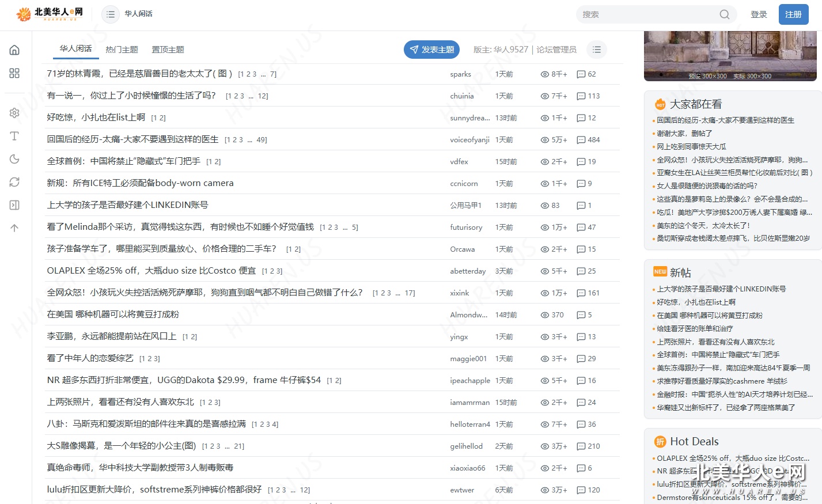Click the 登录 link
The width and height of the screenshot is (822, 504).
click(759, 14)
